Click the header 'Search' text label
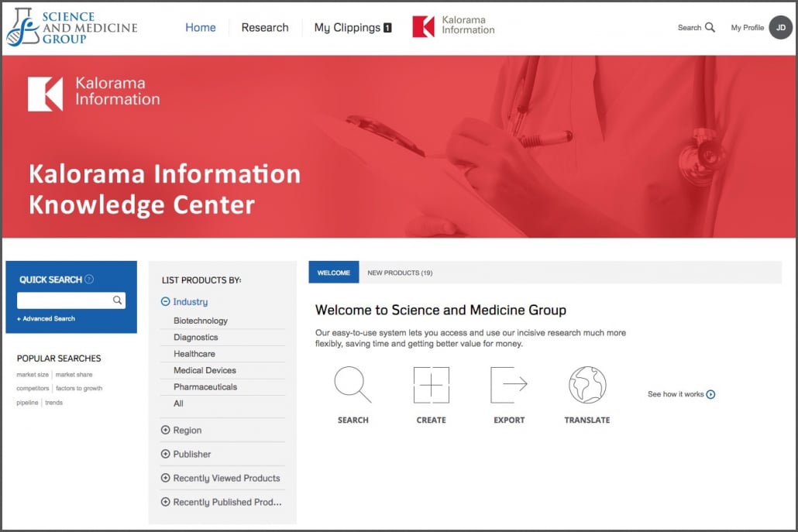This screenshot has height=532, width=798. (689, 27)
